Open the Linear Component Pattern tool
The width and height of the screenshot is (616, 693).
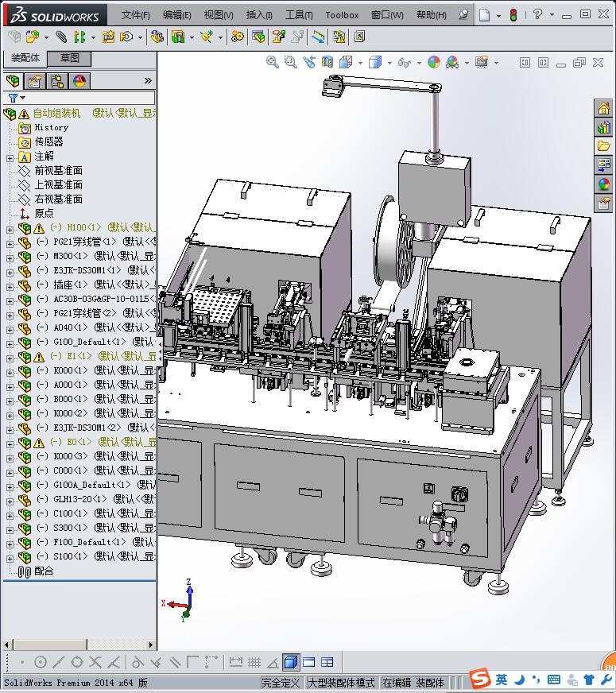coord(79,37)
